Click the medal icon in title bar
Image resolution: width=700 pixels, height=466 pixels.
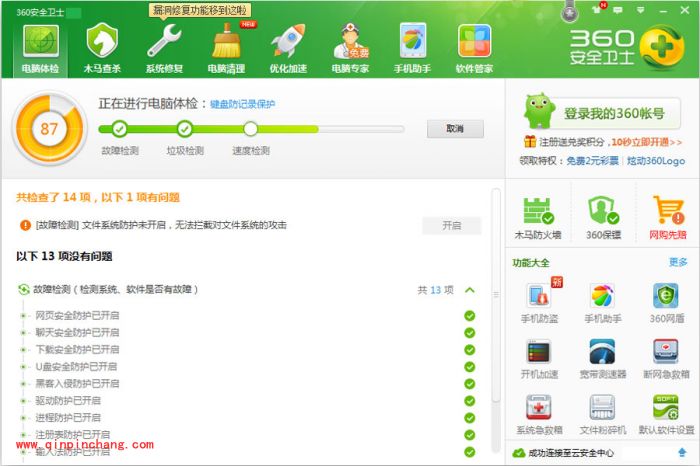click(570, 13)
